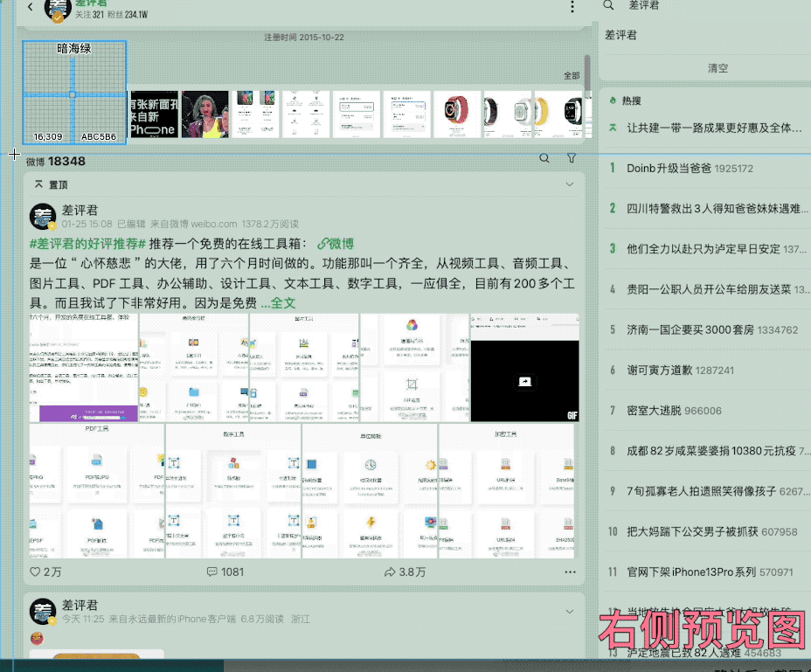The height and width of the screenshot is (672, 811).
Task: Open the 有张新面孔 album thumbnail
Action: coord(154,114)
